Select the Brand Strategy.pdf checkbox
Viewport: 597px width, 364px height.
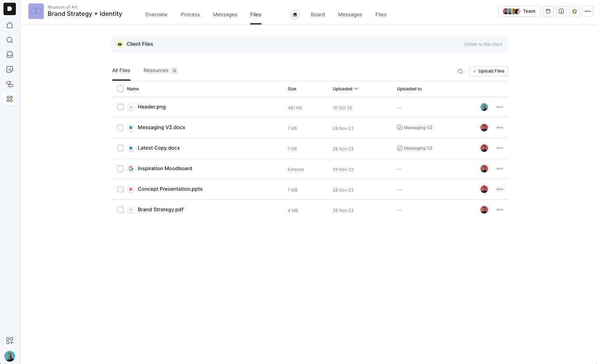pos(121,210)
